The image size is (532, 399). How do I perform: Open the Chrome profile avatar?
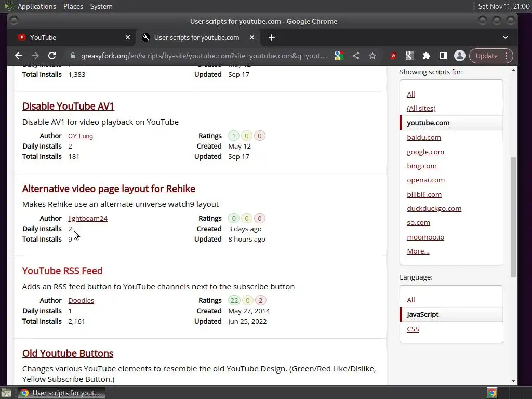(x=460, y=56)
